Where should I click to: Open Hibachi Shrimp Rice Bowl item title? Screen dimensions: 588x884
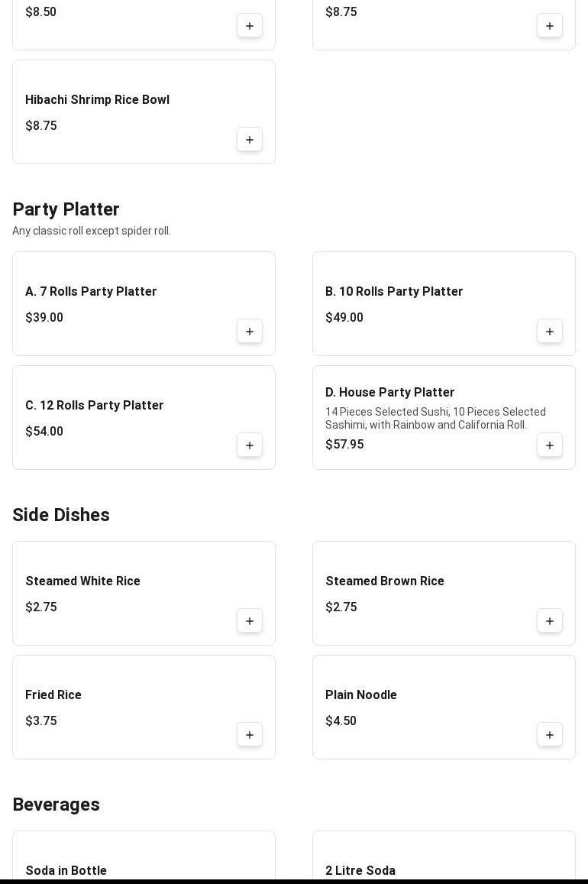(97, 100)
